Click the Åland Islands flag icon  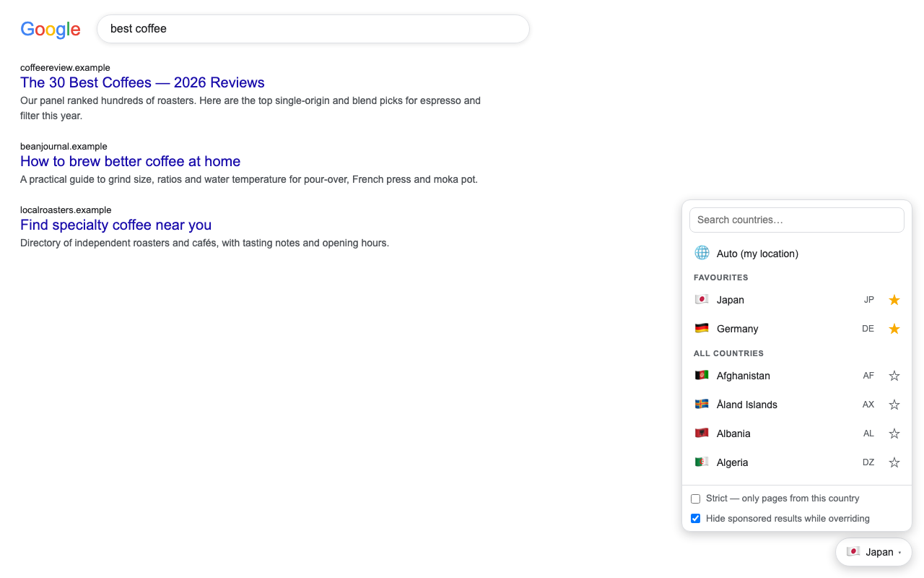tap(702, 404)
